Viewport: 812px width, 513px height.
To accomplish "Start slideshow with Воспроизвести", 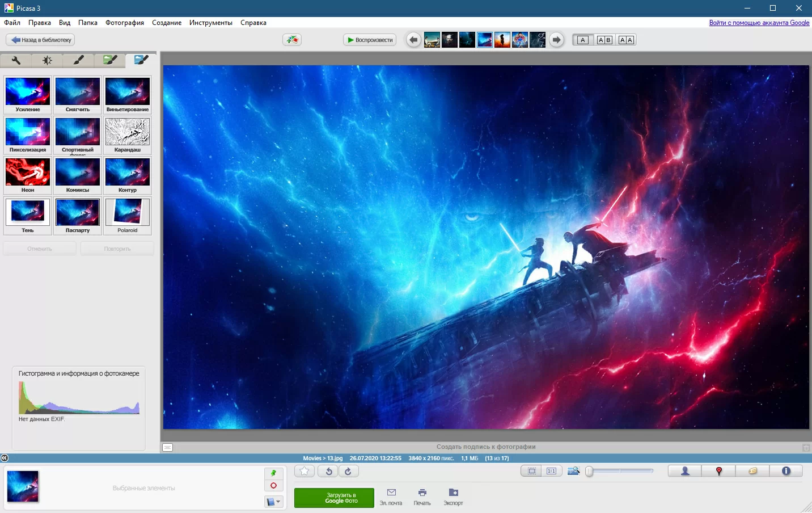I will pyautogui.click(x=370, y=40).
